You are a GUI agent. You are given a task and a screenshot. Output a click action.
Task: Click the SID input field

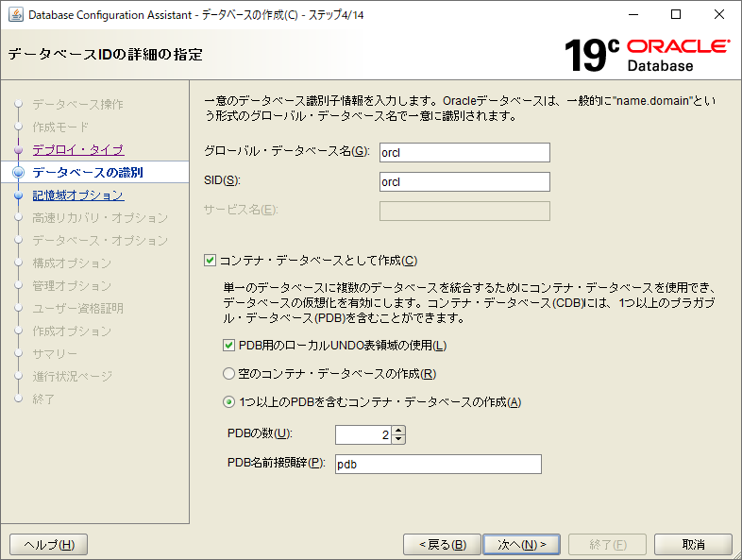464,181
